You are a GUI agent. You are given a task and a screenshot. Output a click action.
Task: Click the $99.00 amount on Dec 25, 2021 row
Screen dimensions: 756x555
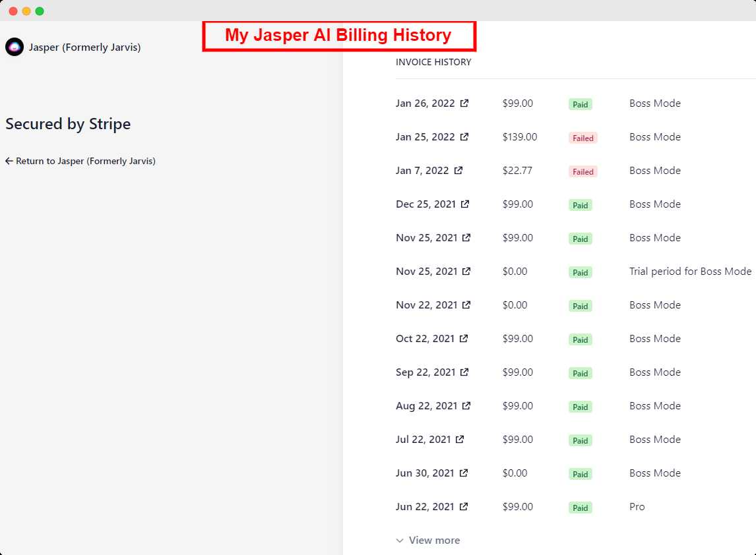click(x=518, y=204)
